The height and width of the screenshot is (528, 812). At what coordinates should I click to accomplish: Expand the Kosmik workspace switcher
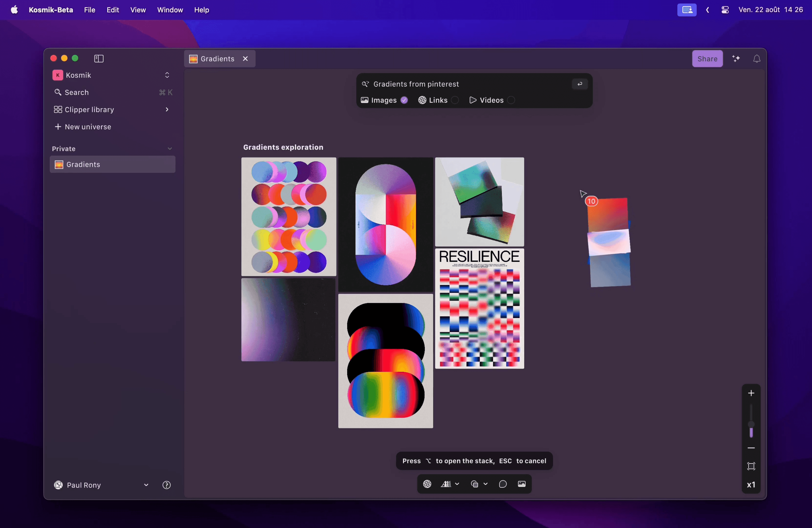(x=167, y=75)
